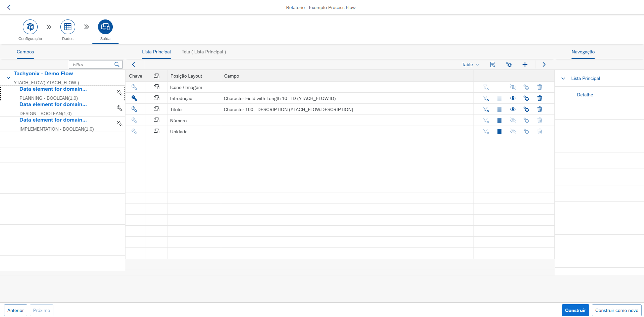
Task: Click the Lista Principal navigation link
Action: click(586, 78)
